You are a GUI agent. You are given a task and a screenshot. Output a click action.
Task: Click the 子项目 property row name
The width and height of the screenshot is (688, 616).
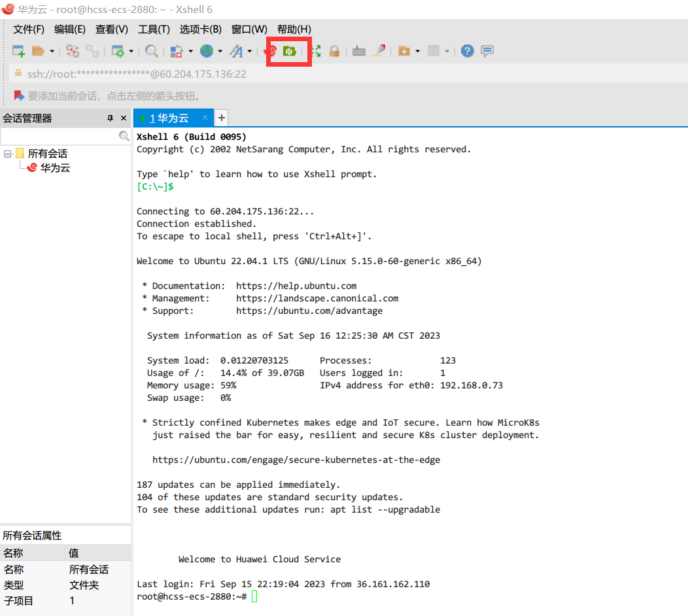tap(18, 601)
